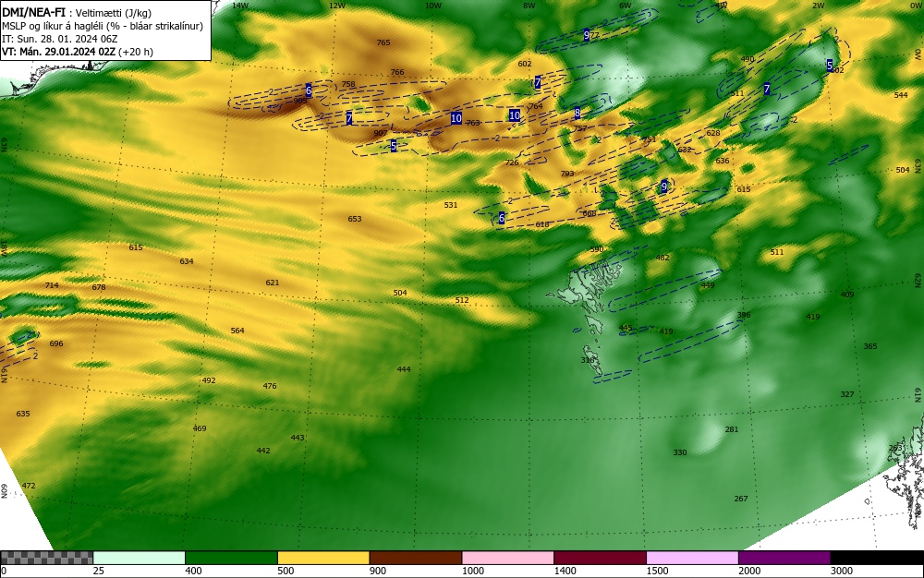Select the map value 482
This screenshot has height=578, width=924.
663,258
